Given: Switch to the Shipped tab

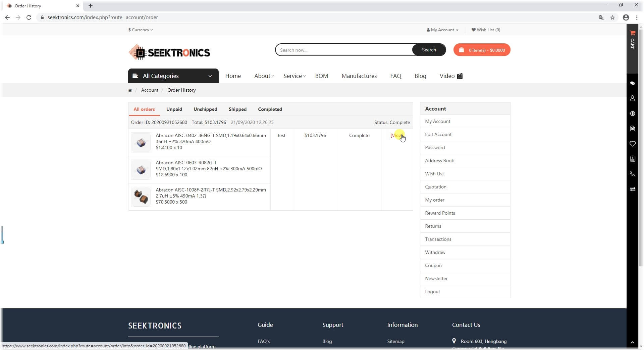Looking at the screenshot, I should 237,109.
